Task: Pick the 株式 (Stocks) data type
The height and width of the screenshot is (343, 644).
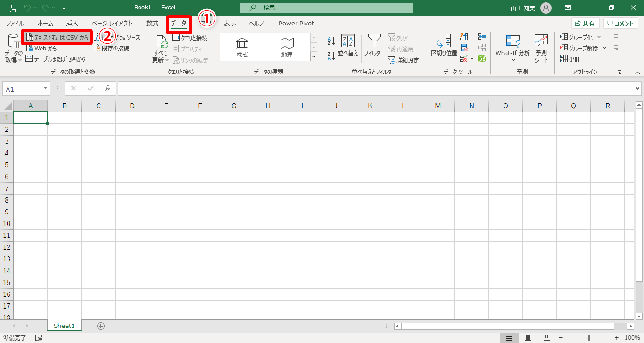Action: (x=242, y=47)
